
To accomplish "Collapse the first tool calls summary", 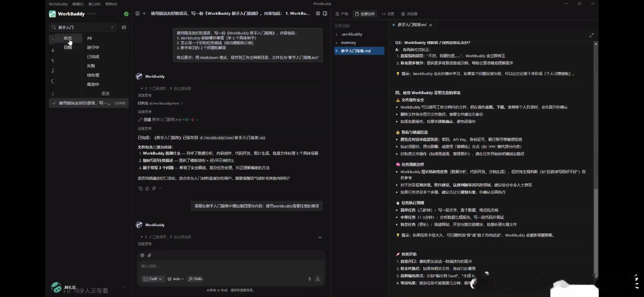I will [x=165, y=88].
